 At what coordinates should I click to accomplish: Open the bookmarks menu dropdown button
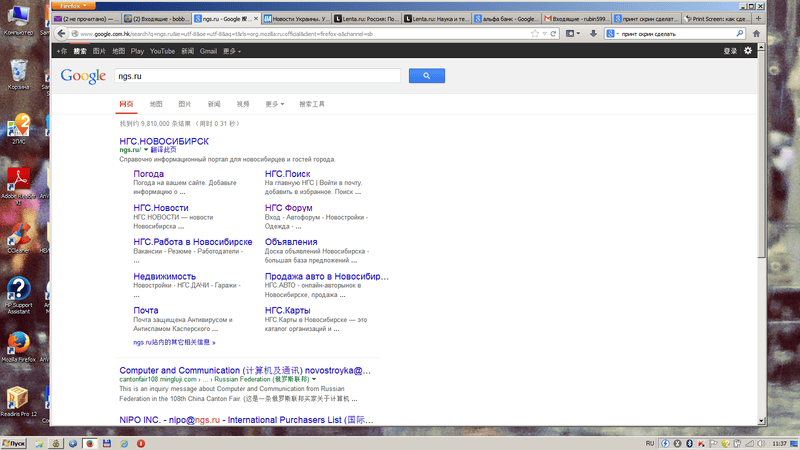click(573, 34)
